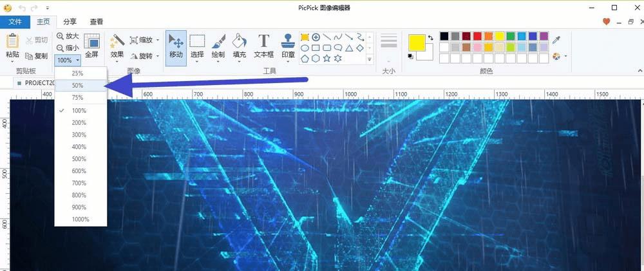Open the color wheel palette editor

pos(556,56)
